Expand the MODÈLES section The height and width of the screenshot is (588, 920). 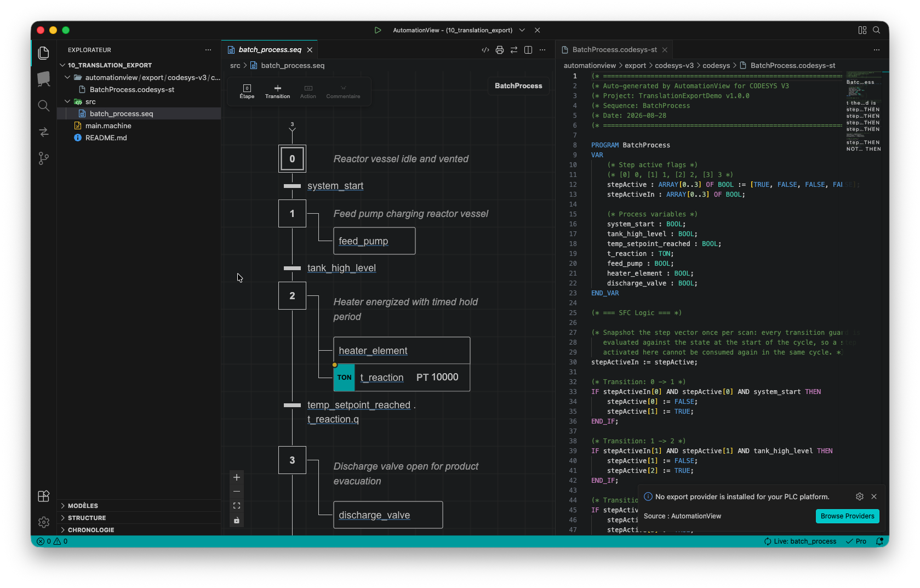139,506
